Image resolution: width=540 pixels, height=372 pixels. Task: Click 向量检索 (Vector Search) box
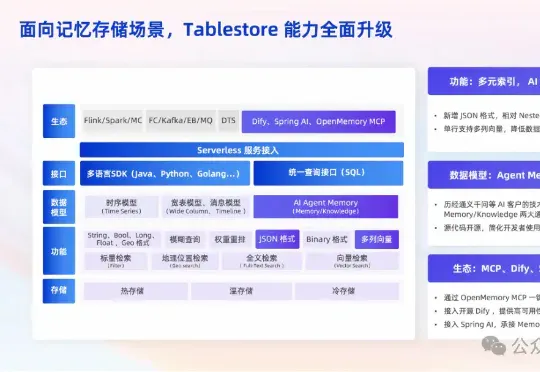click(352, 261)
